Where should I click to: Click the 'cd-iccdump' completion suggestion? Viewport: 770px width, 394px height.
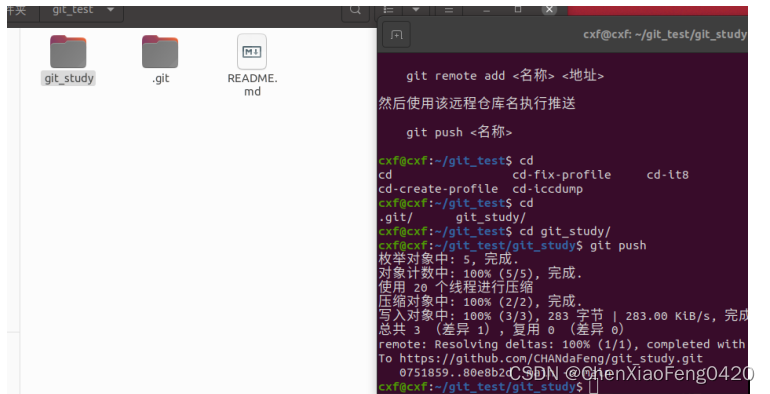click(548, 189)
